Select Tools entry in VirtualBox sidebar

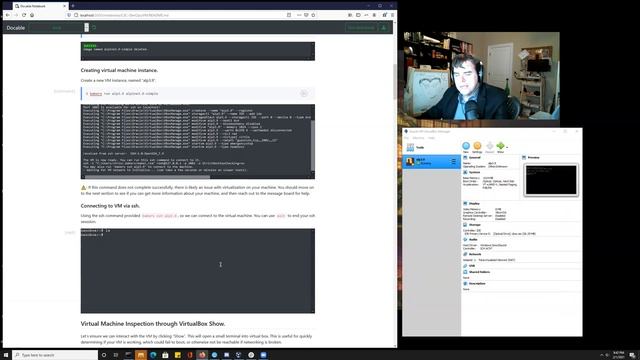pyautogui.click(x=431, y=147)
